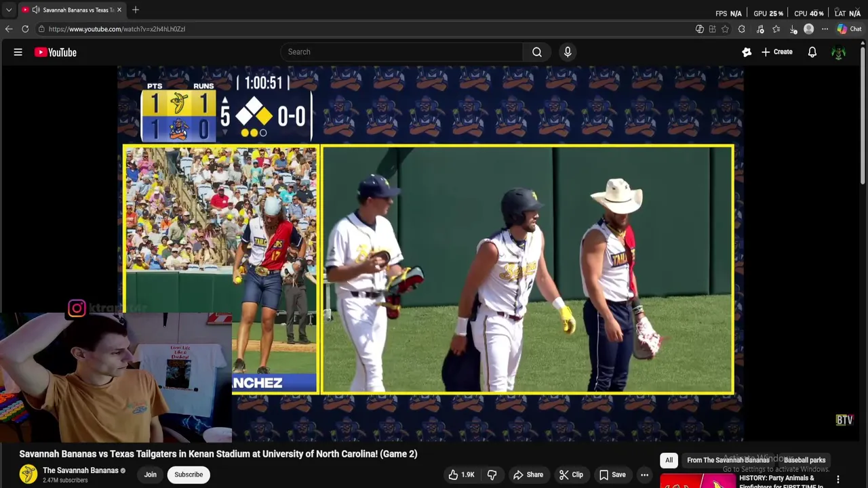Click the search magnifier button
This screenshot has width=868, height=488.
536,52
